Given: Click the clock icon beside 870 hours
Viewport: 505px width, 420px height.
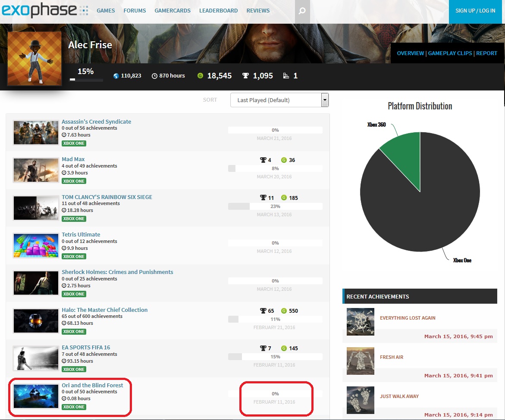Looking at the screenshot, I should tap(154, 76).
